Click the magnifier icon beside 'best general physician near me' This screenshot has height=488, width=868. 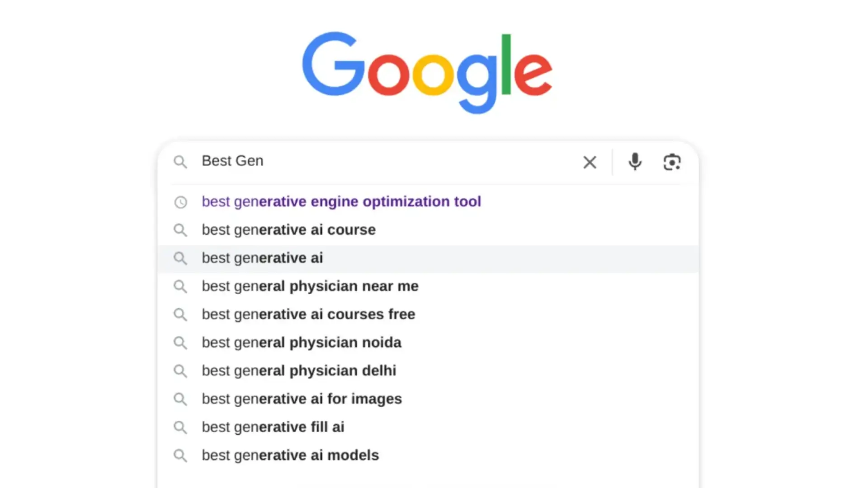click(x=180, y=286)
